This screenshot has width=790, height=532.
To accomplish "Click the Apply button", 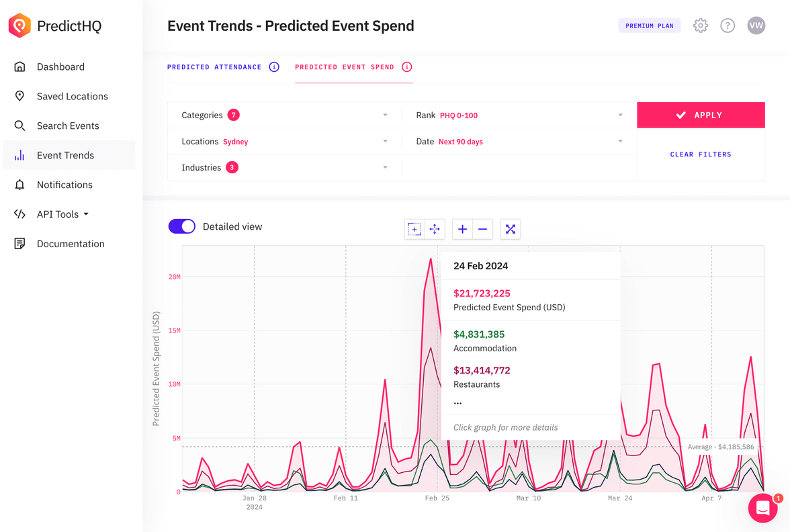I will tap(701, 115).
